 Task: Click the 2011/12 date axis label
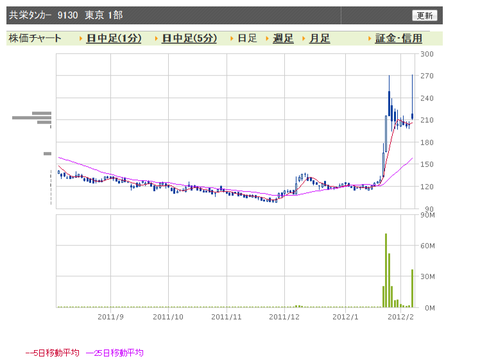[x=284, y=317]
